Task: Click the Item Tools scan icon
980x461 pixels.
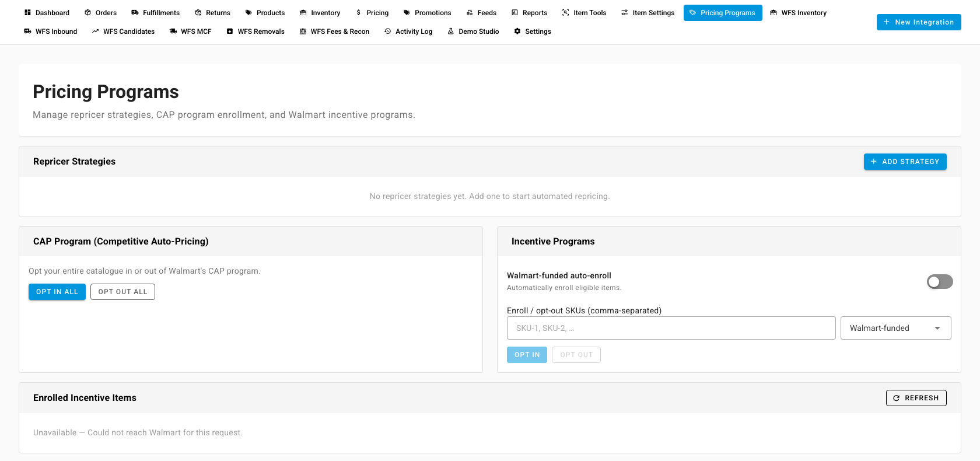Action: click(565, 12)
